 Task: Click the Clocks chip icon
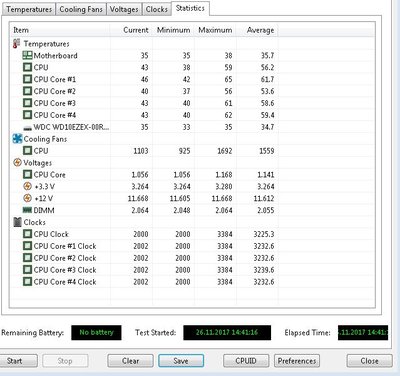click(x=17, y=222)
